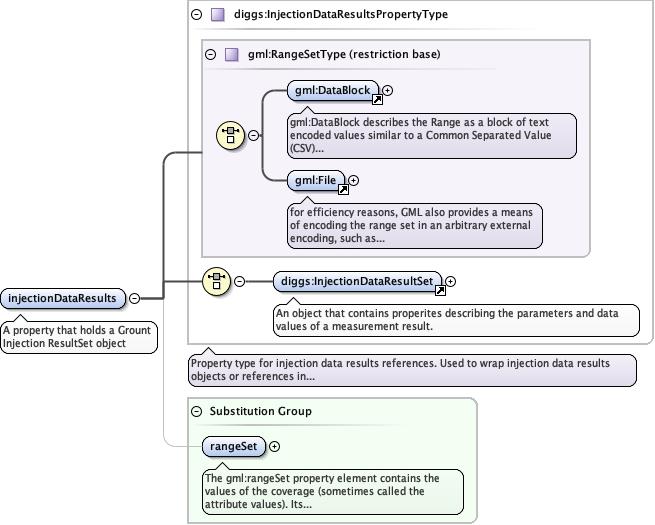Image resolution: width=655 pixels, height=525 pixels.
Task: Click the choice compositor icon inside gml:RangeSetType
Action: coord(231,135)
